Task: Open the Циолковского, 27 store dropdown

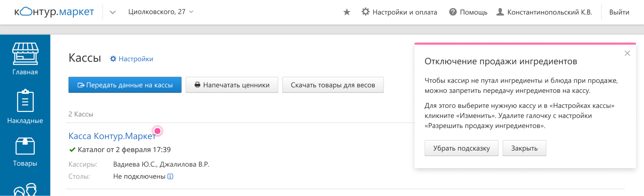Action: tap(160, 12)
